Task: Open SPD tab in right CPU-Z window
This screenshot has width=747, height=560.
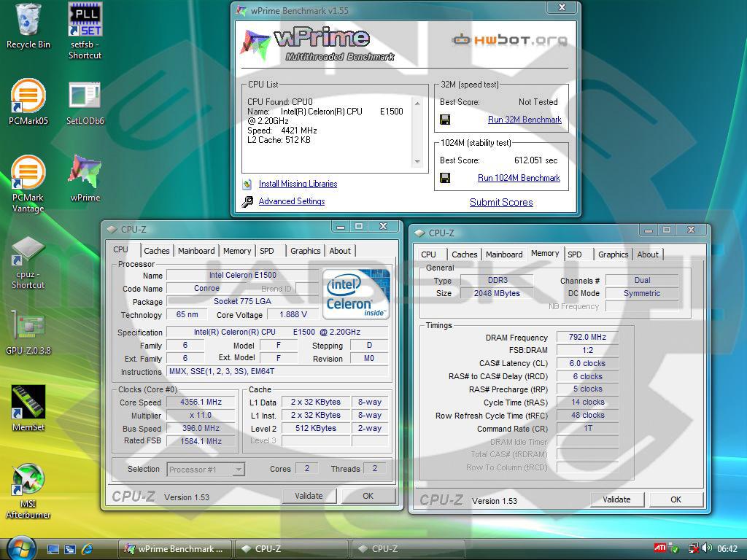Action: [x=575, y=254]
